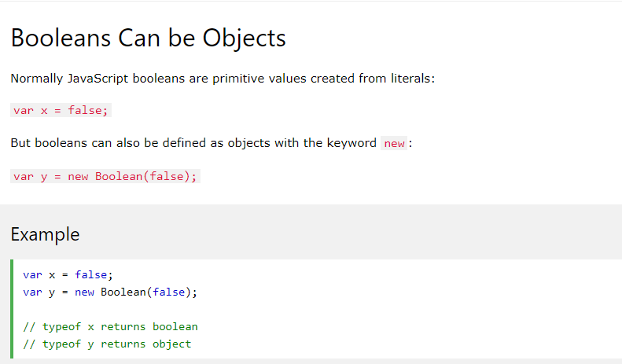622x364 pixels.
Task: Click the sentence 'But booleans can also be defined'
Action: click(212, 143)
